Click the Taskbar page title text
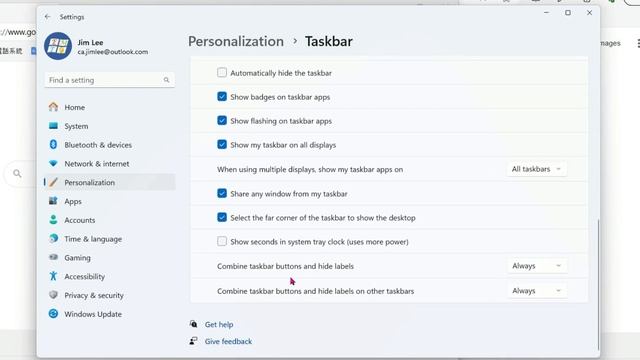This screenshot has height=360, width=640. click(x=329, y=41)
